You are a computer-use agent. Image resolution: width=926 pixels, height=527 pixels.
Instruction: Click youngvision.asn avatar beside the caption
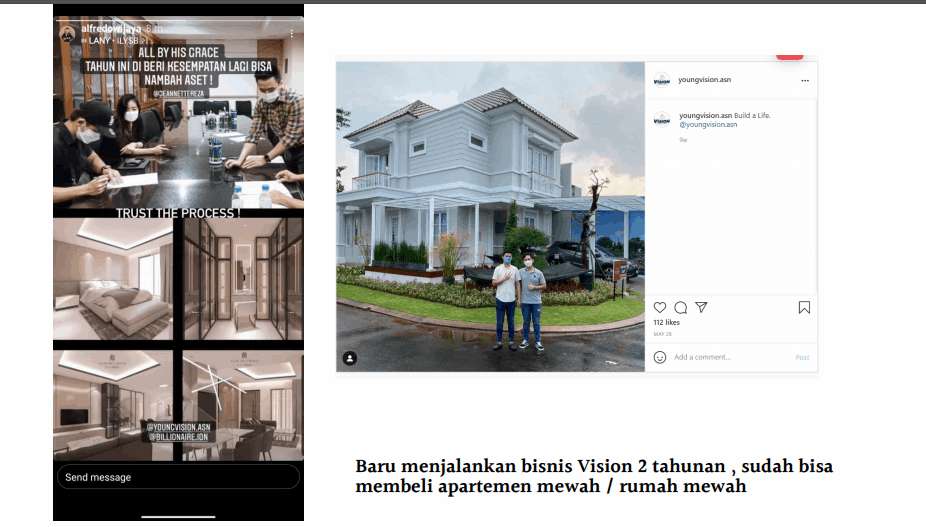661,119
